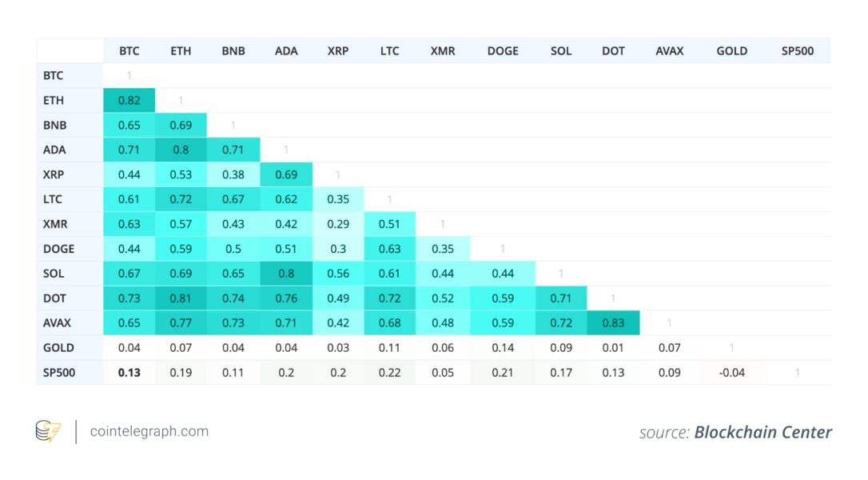Image resolution: width=868 pixels, height=480 pixels.
Task: Click the GOLD column header
Action: [x=732, y=51]
